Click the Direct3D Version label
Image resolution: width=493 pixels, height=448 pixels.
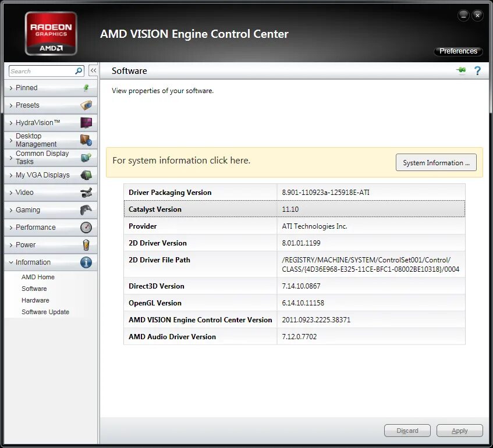[x=156, y=286]
